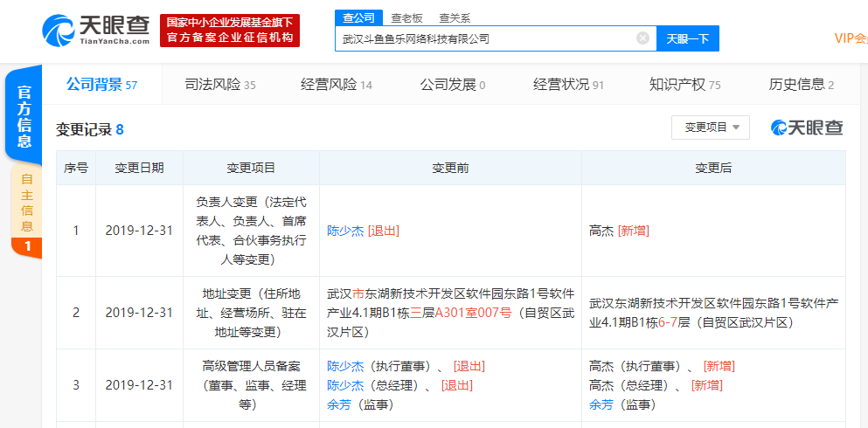This screenshot has height=428, width=868.
Task: Click the 变更项目 column header
Action: pos(251,168)
